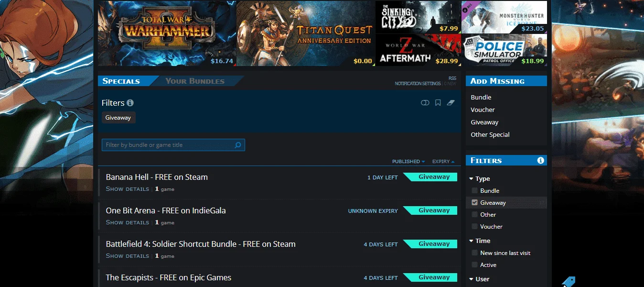Collapse the Time filter section
This screenshot has width=644, height=287.
[x=480, y=241]
